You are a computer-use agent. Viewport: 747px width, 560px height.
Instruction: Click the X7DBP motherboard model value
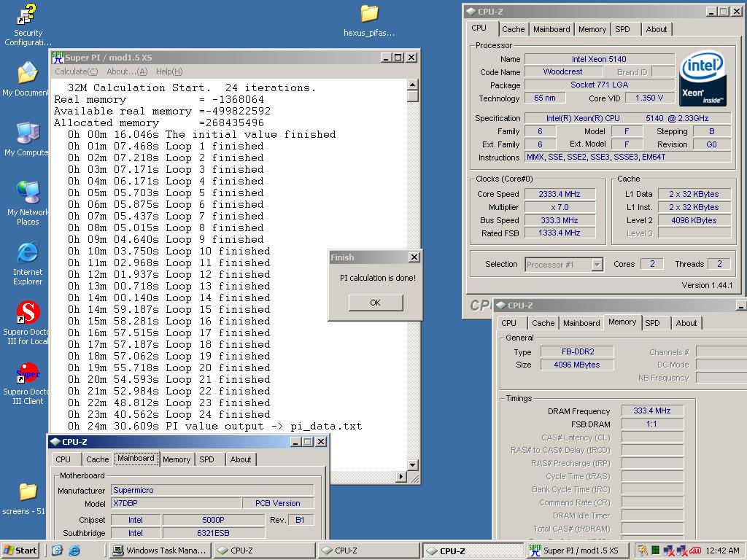point(176,503)
